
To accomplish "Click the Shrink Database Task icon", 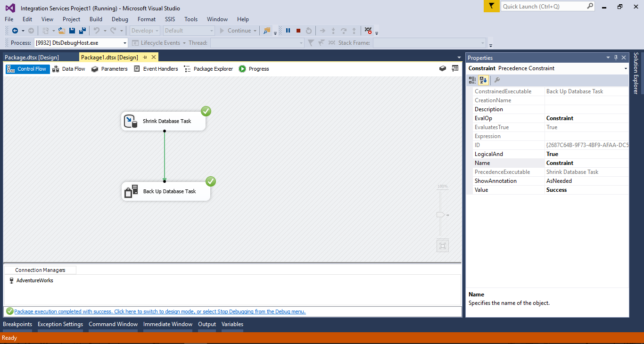I will pyautogui.click(x=131, y=122).
